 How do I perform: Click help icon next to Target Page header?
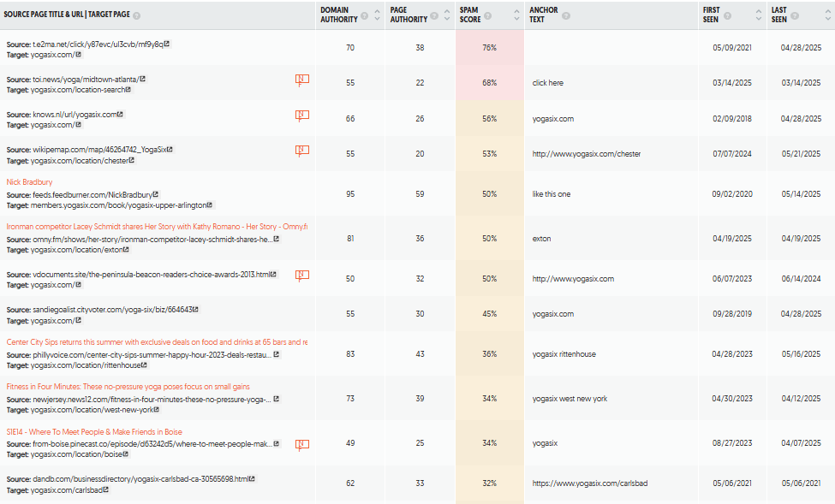136,15
